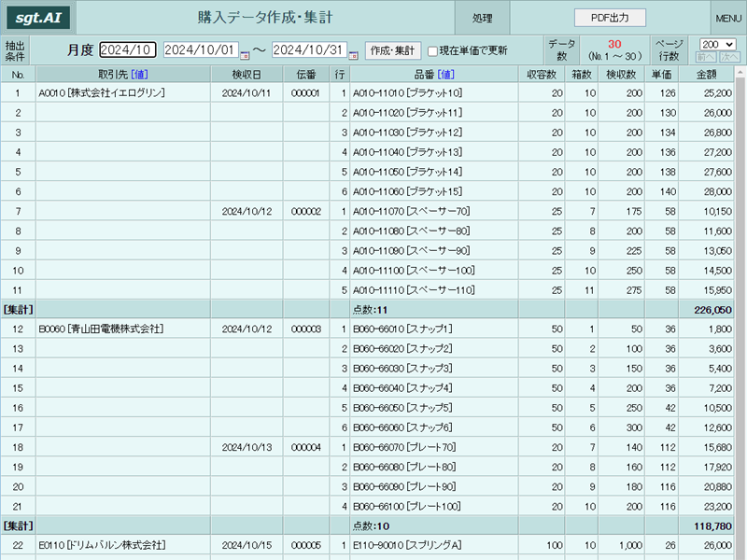The height and width of the screenshot is (560, 747).
Task: Click amount 25,200 in row 1
Action: click(x=717, y=92)
